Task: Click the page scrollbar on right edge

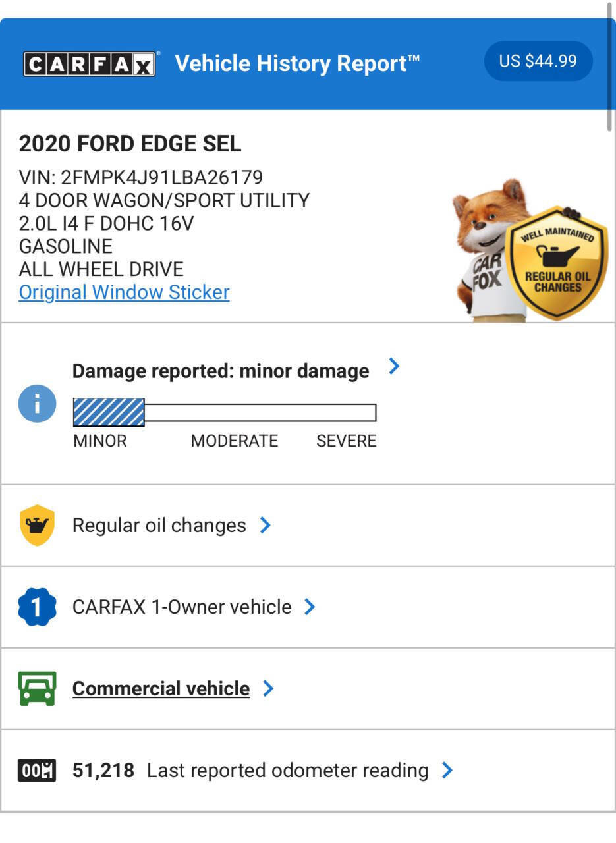Action: (611, 66)
